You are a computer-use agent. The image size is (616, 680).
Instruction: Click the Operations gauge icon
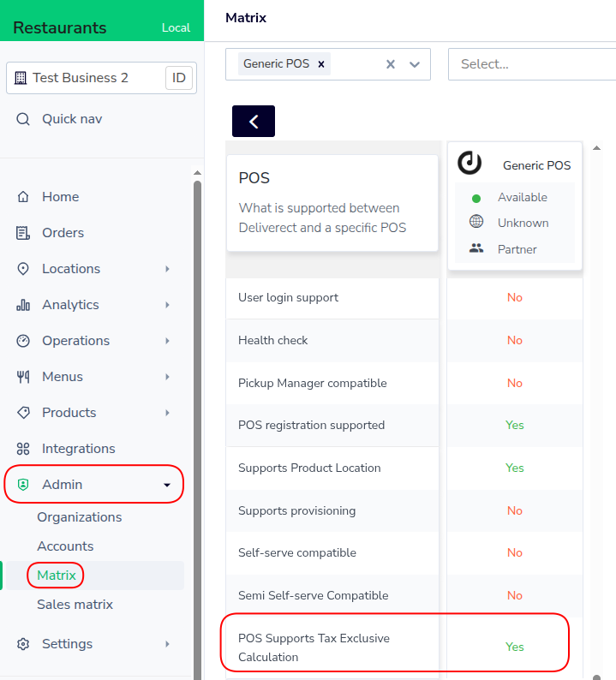click(x=23, y=341)
